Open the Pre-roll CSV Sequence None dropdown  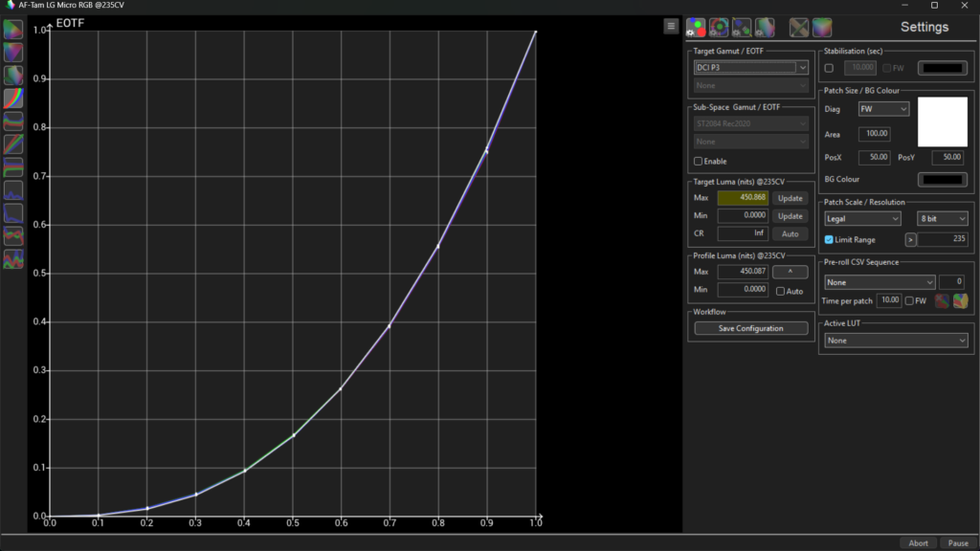880,282
